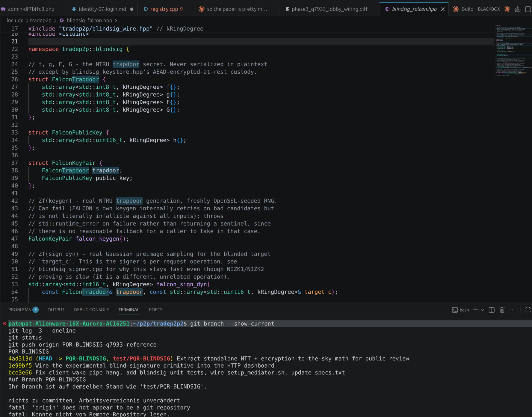Click 'struct FalconKeyPair' declaration text
The image size is (532, 417).
point(62,163)
